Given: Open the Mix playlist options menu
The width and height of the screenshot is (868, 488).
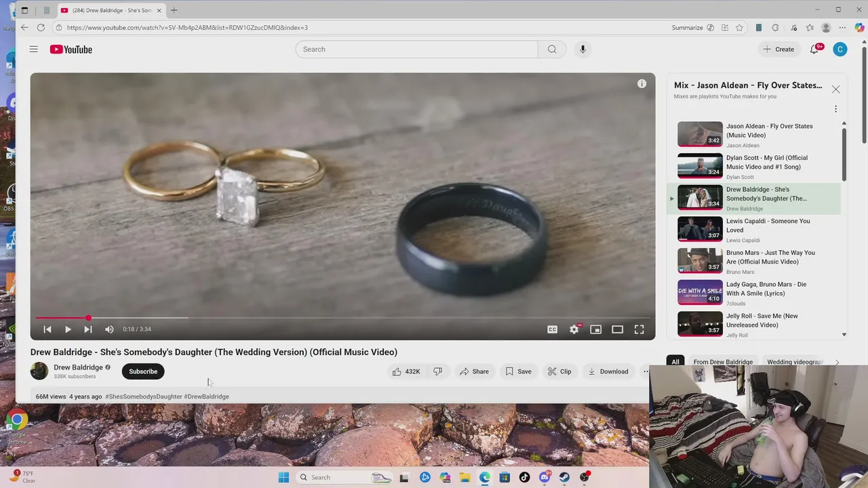Looking at the screenshot, I should [x=835, y=109].
